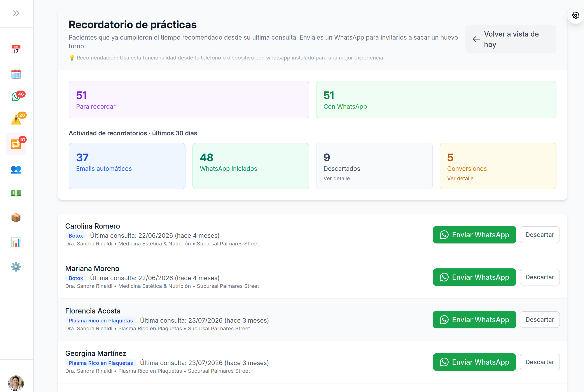
Task: Click Volver a vista de hoy button
Action: [x=511, y=39]
